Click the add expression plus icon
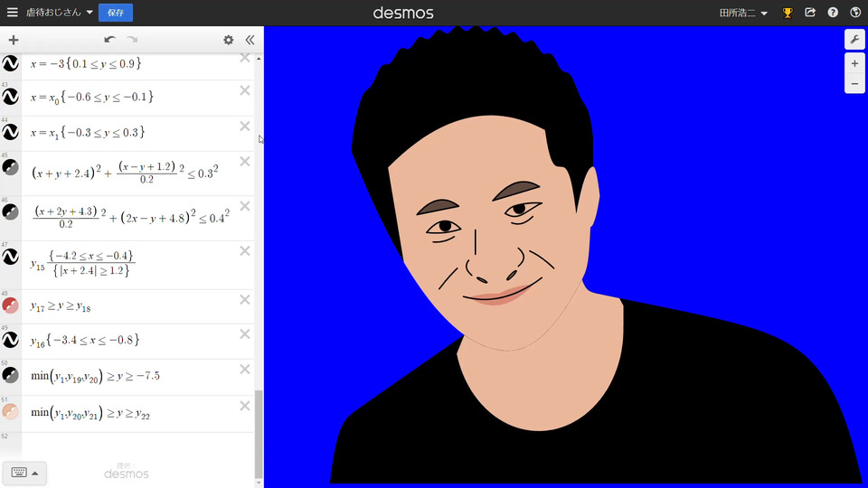Image resolution: width=868 pixels, height=488 pixels. (13, 40)
